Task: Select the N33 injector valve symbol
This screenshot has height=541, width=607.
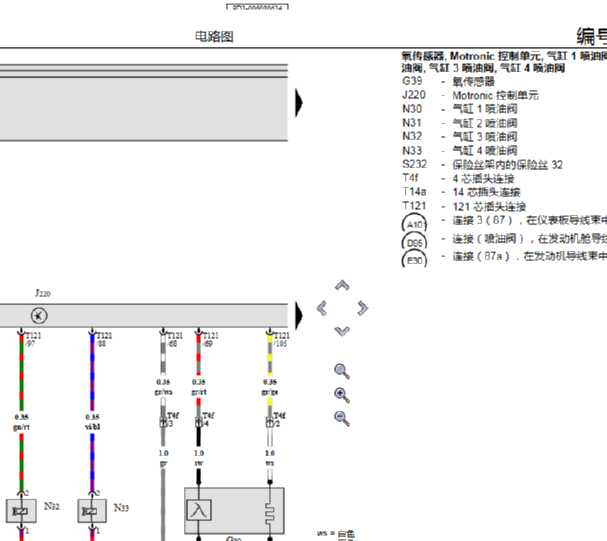Action: (x=92, y=511)
